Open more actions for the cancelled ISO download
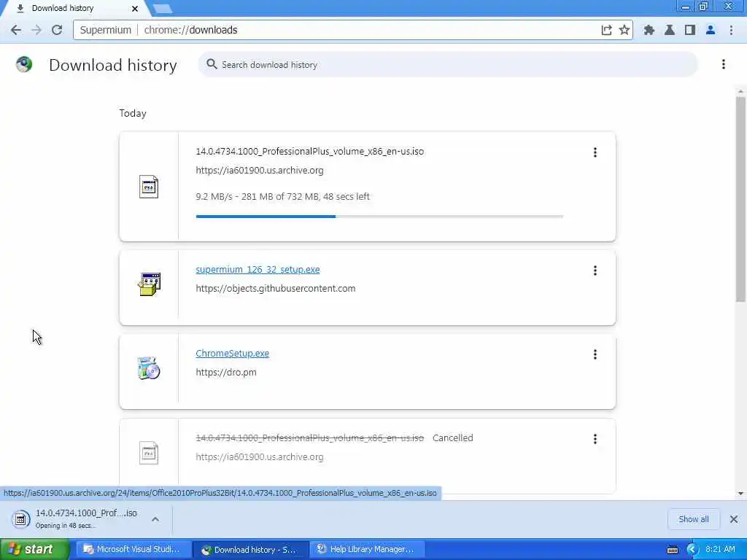The image size is (747, 560). coord(595,439)
